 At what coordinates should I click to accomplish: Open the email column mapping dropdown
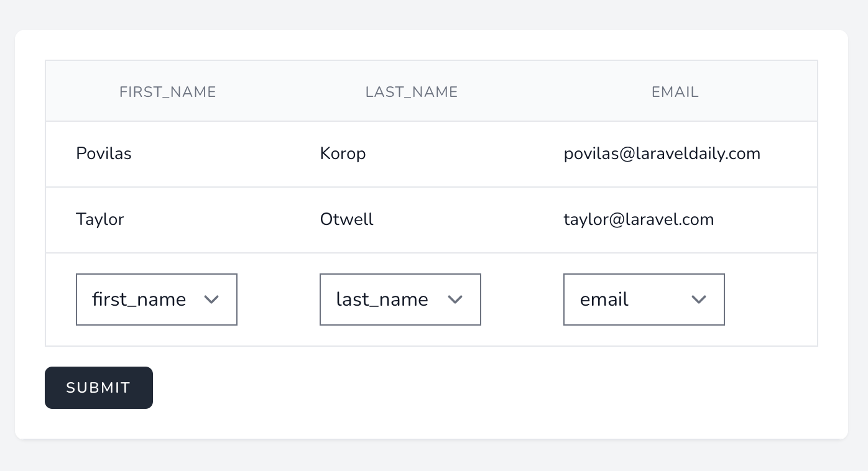[644, 300]
